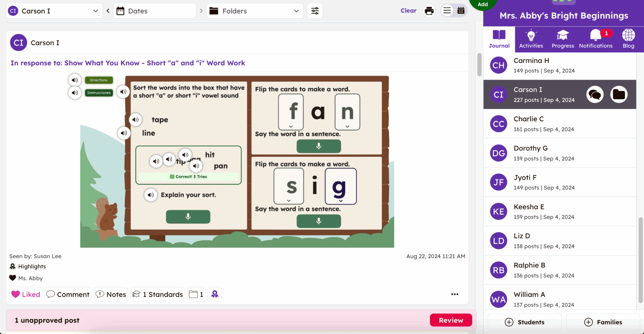Switch to the Progress tab

coord(563,39)
